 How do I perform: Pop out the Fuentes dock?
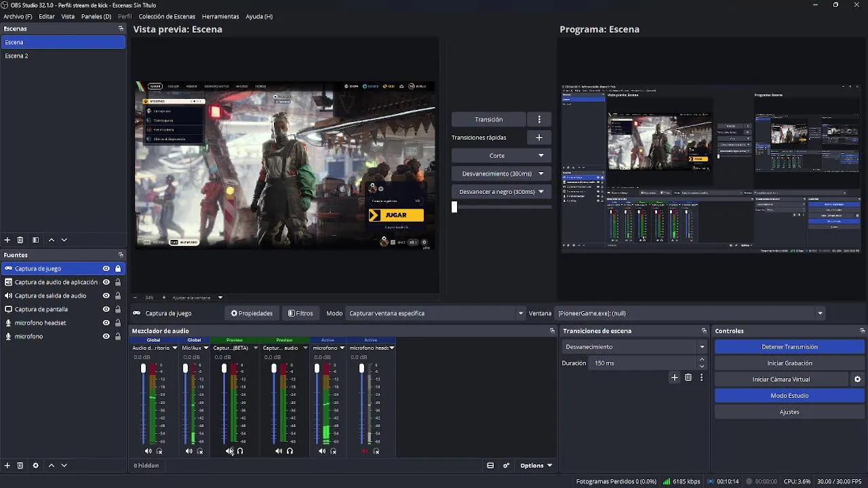pos(121,255)
